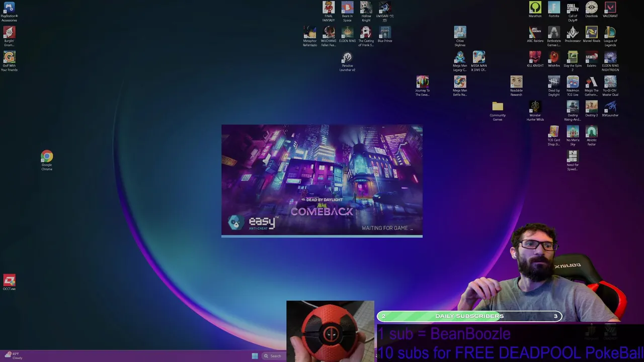Viewport: 644px width, 362px height.
Task: Select the UMIGARI desktop shortcut
Action: point(385,12)
